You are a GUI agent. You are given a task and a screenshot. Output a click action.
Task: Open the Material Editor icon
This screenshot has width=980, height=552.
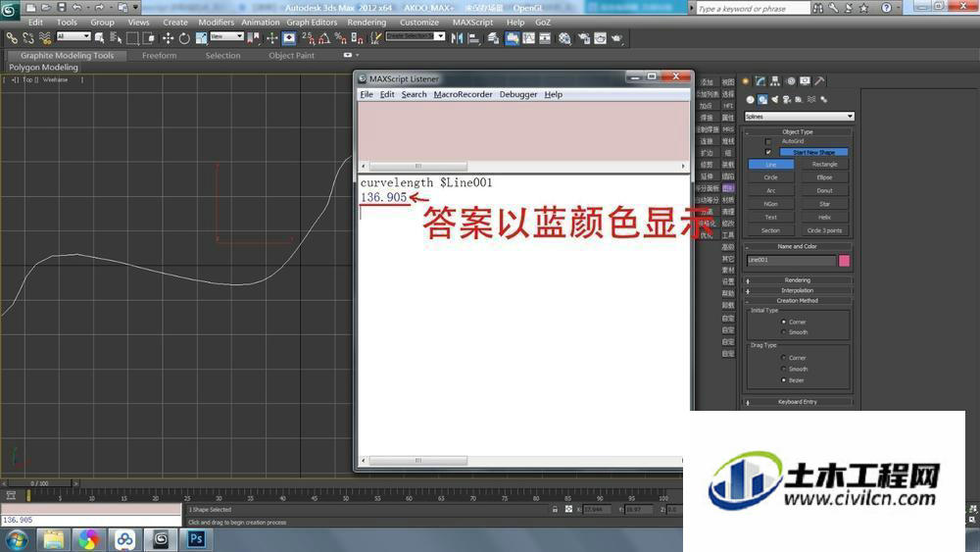click(565, 38)
